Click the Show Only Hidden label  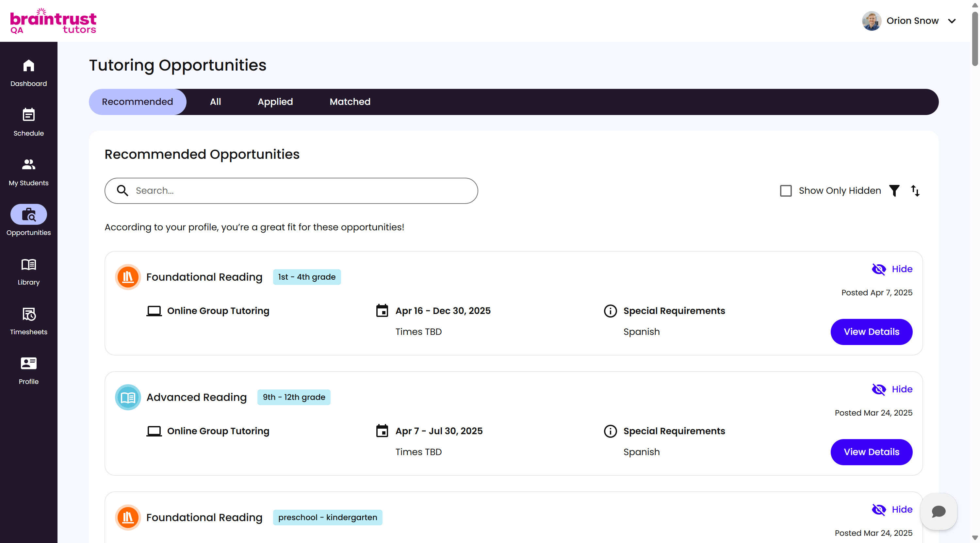840,191
